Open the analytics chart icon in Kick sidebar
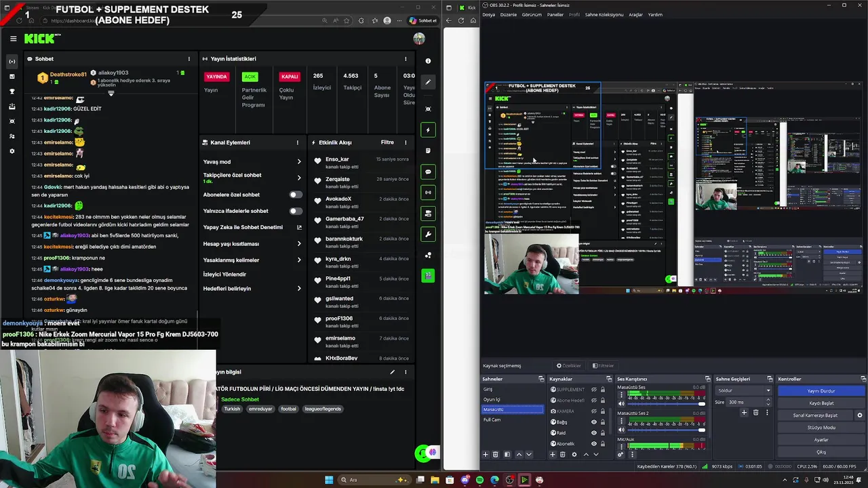 (12, 77)
